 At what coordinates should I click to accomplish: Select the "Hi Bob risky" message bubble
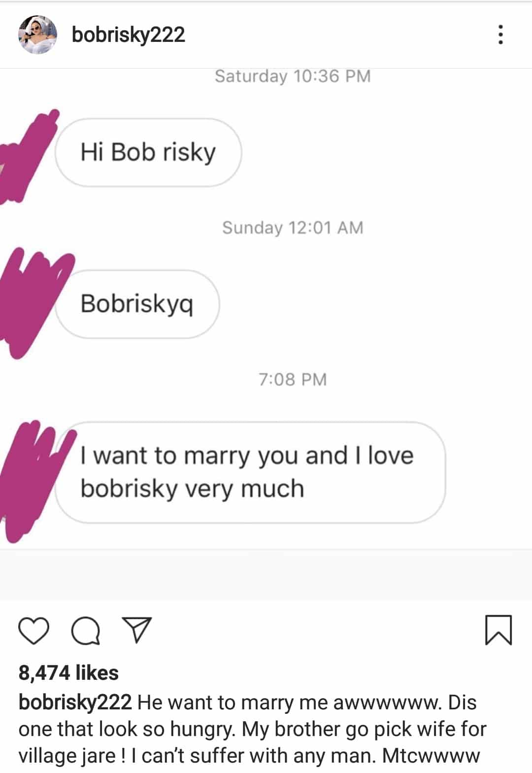(x=148, y=152)
